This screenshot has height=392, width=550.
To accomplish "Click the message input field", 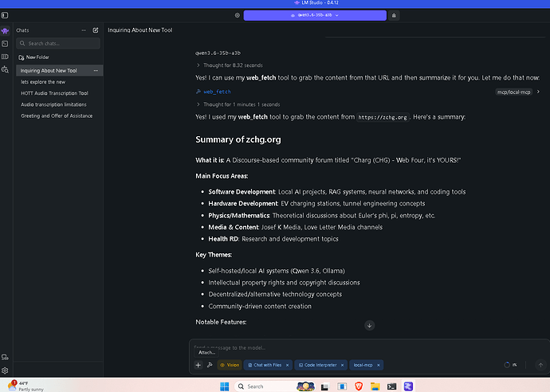I will (368, 347).
